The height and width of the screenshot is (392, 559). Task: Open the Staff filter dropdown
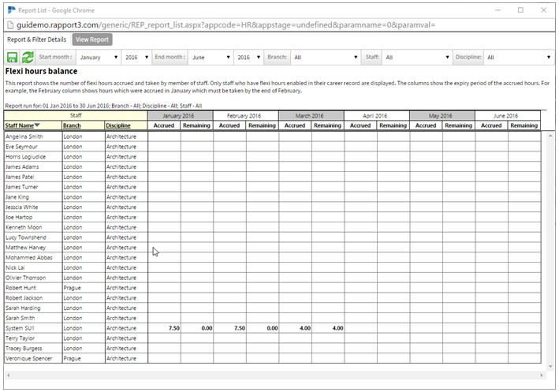(417, 58)
